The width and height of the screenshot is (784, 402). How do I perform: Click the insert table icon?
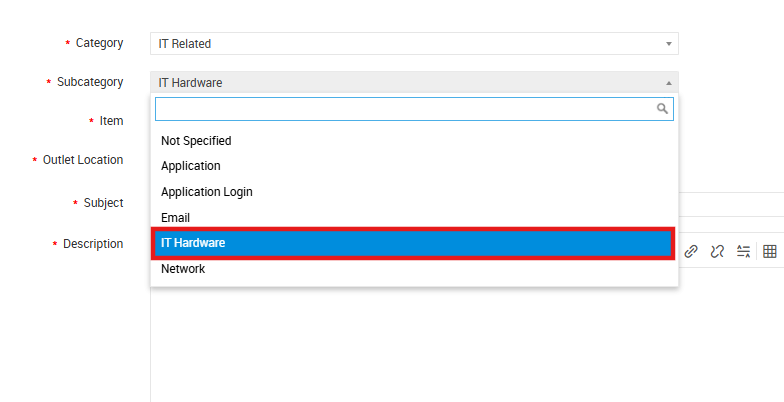click(x=770, y=252)
